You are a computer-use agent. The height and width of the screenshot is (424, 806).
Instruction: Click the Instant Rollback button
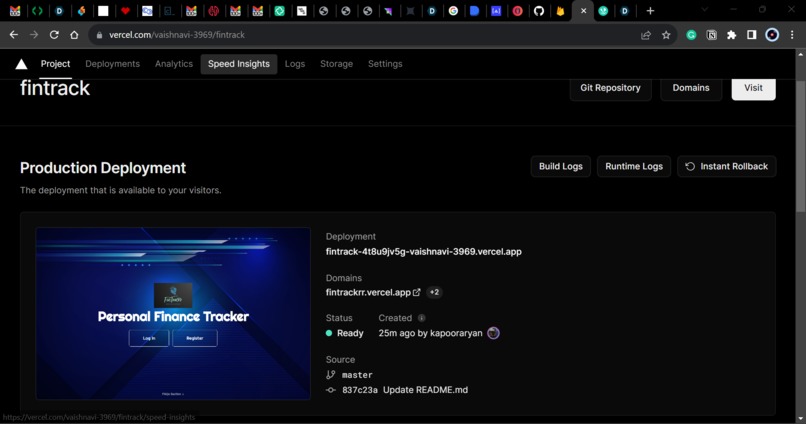point(727,167)
